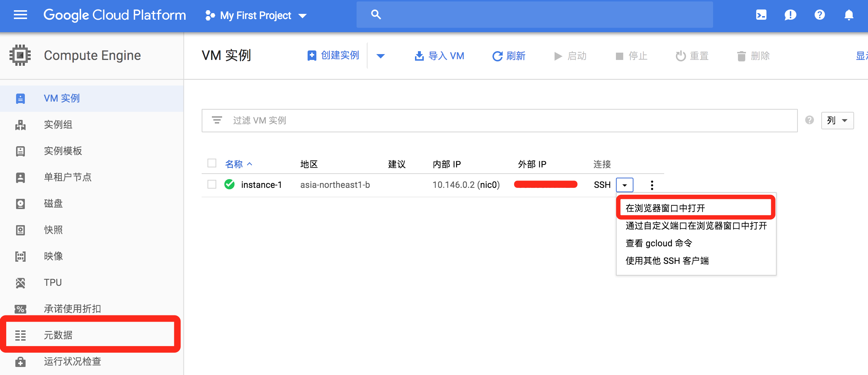Check the instance-1 row checkbox
Screen dimensions: 868x375
click(x=212, y=184)
